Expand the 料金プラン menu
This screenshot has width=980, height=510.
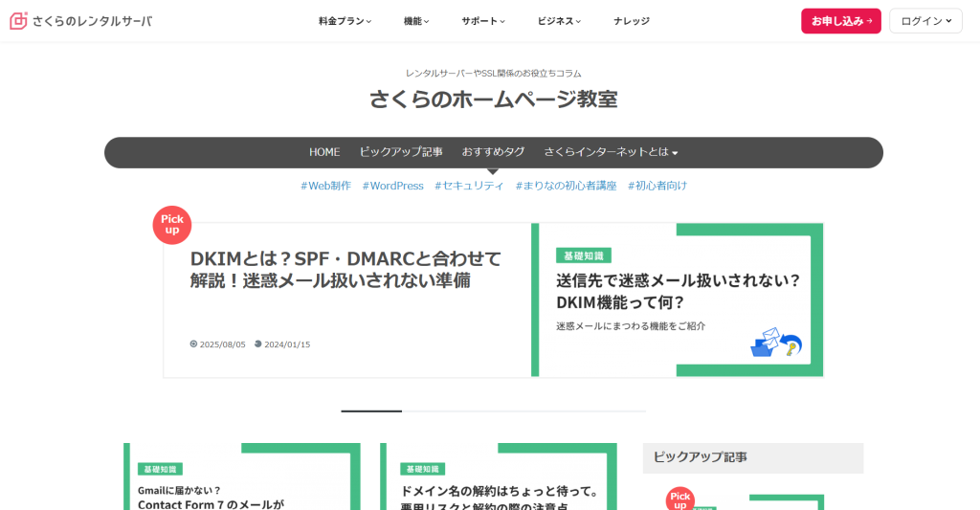(x=345, y=21)
